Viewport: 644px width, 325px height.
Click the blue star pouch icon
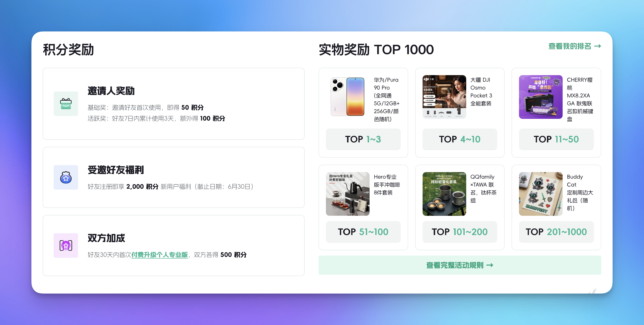click(66, 177)
